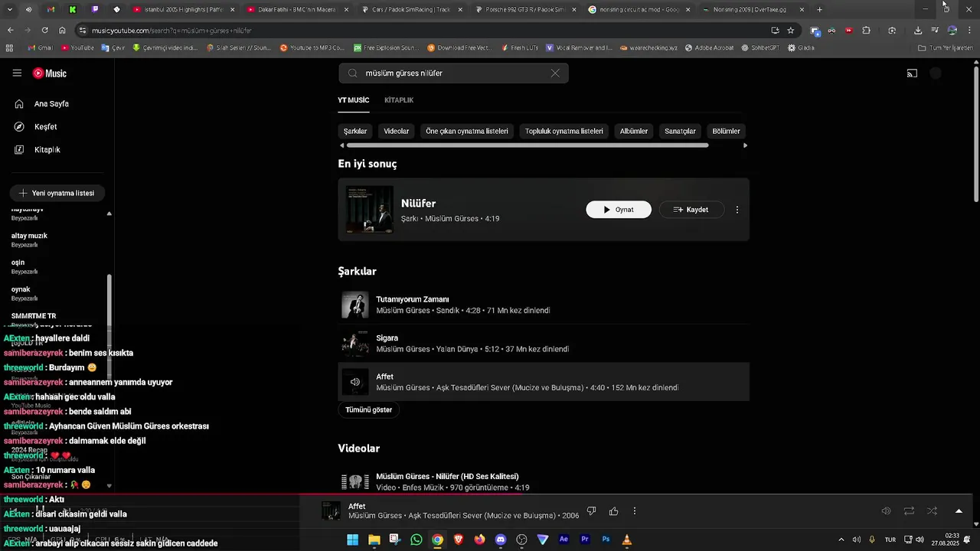Viewport: 980px width, 551px height.
Task: Filter results by Videolar chip
Action: (396, 132)
